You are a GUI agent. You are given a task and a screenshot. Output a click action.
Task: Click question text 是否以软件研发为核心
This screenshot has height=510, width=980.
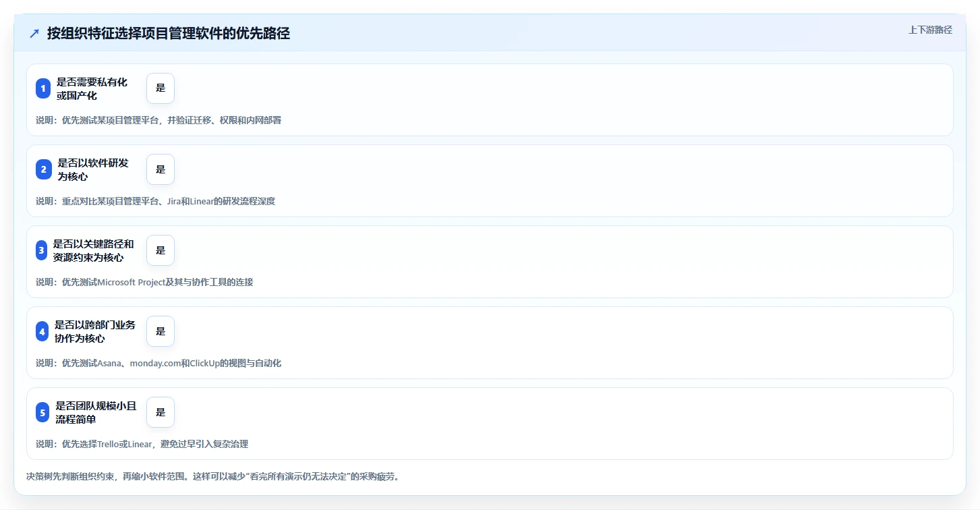tap(93, 169)
